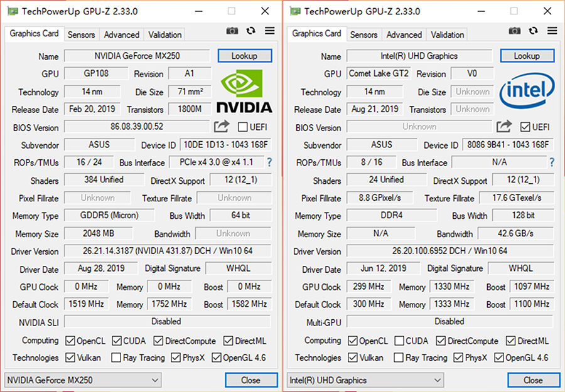This screenshot has height=392, width=565.
Task: Click Device ID field 8086 9B41 - 1043 168F
Action: point(508,145)
